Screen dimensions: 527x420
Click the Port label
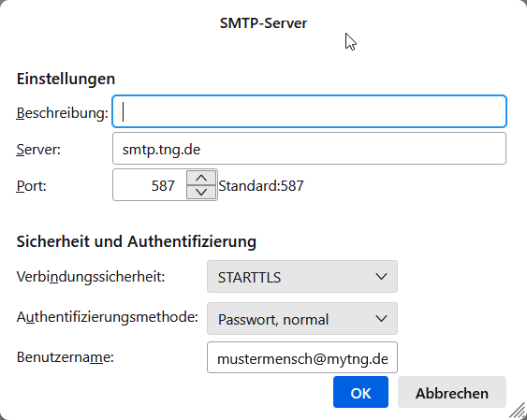(31, 185)
